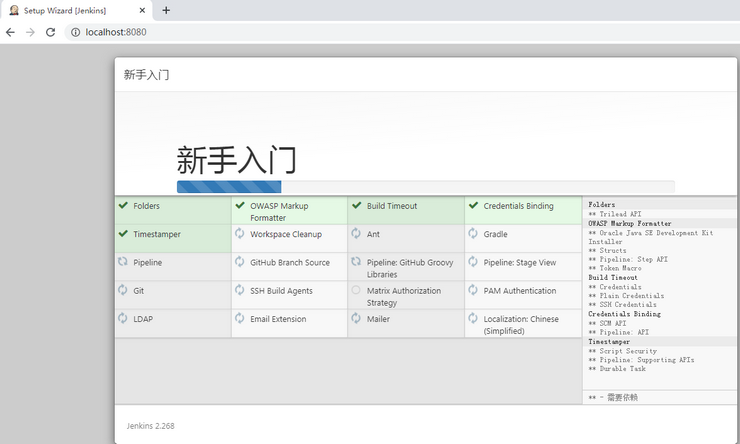Click the pending icon beside Gradle

[473, 233]
